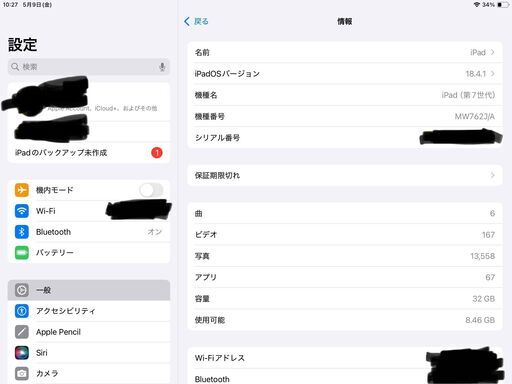This screenshot has width=512, height=384.
Task: Open 保証期限切れ warranty chevron
Action: [x=492, y=175]
